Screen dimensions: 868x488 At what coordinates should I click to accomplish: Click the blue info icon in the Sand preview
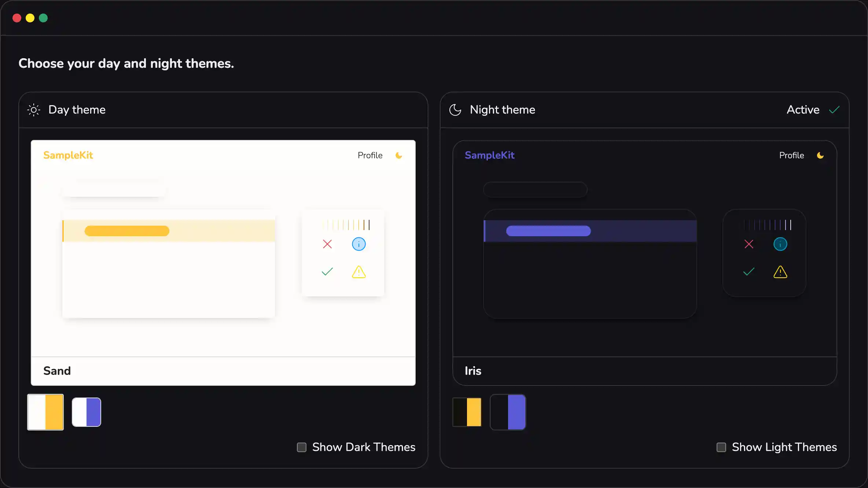point(359,244)
